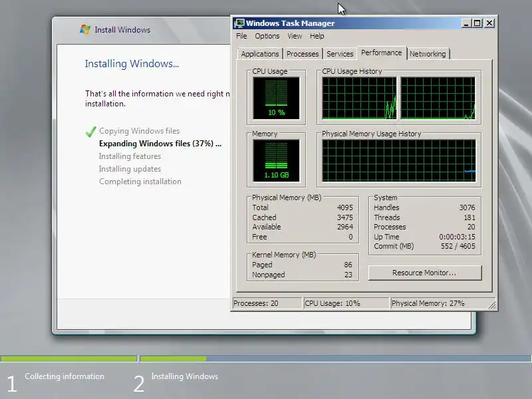Select the Performance tab

tap(381, 53)
